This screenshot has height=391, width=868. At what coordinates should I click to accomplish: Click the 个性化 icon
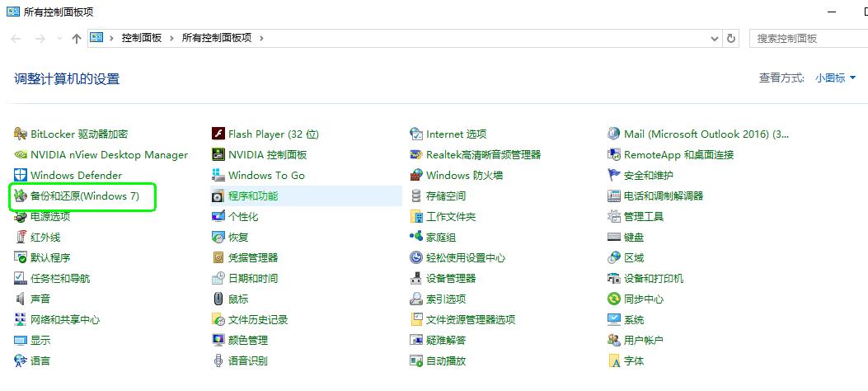click(218, 217)
